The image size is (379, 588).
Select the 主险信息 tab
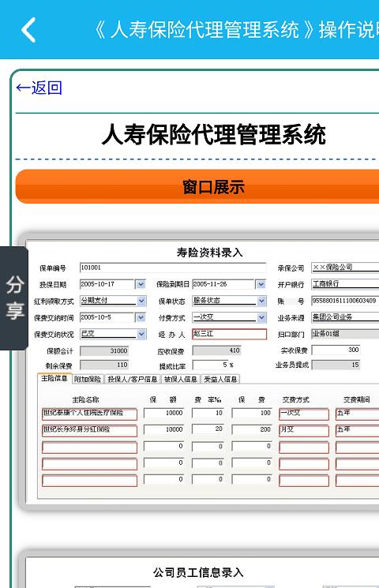[54, 378]
